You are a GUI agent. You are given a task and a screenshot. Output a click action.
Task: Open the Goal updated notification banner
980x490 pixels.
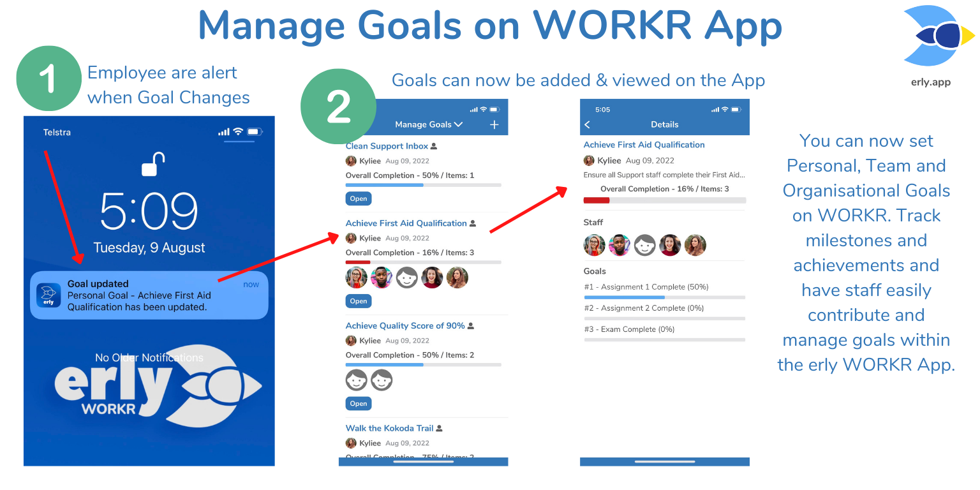149,295
